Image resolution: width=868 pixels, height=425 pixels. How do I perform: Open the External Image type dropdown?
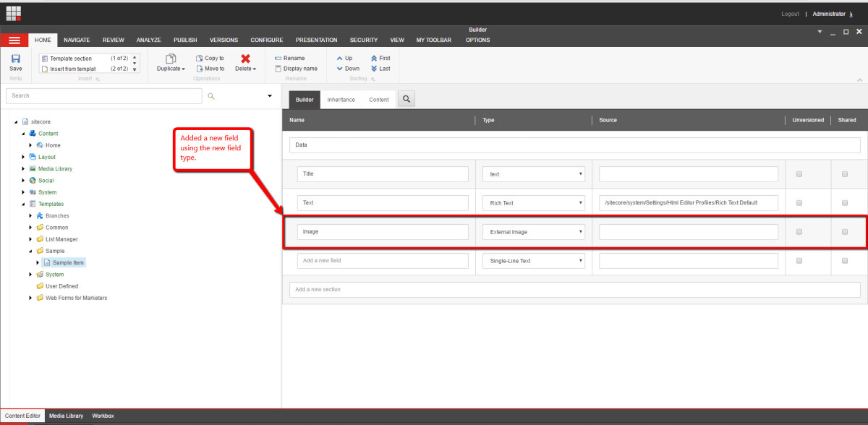[533, 232]
